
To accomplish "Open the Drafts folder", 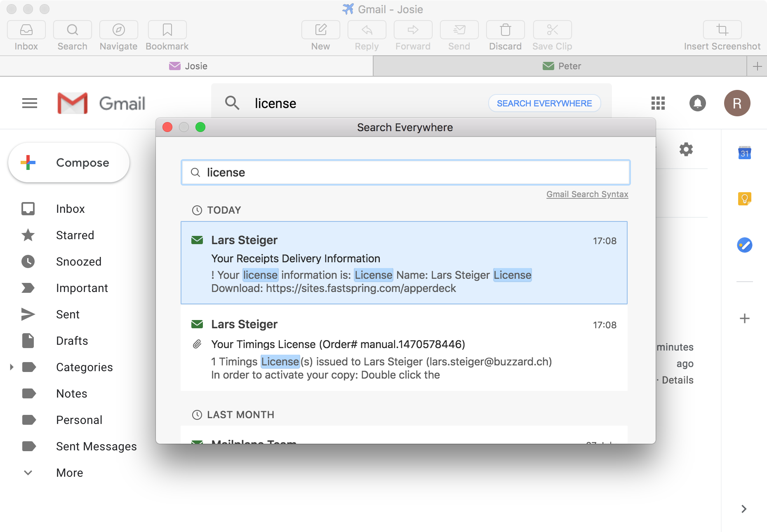I will pyautogui.click(x=72, y=341).
